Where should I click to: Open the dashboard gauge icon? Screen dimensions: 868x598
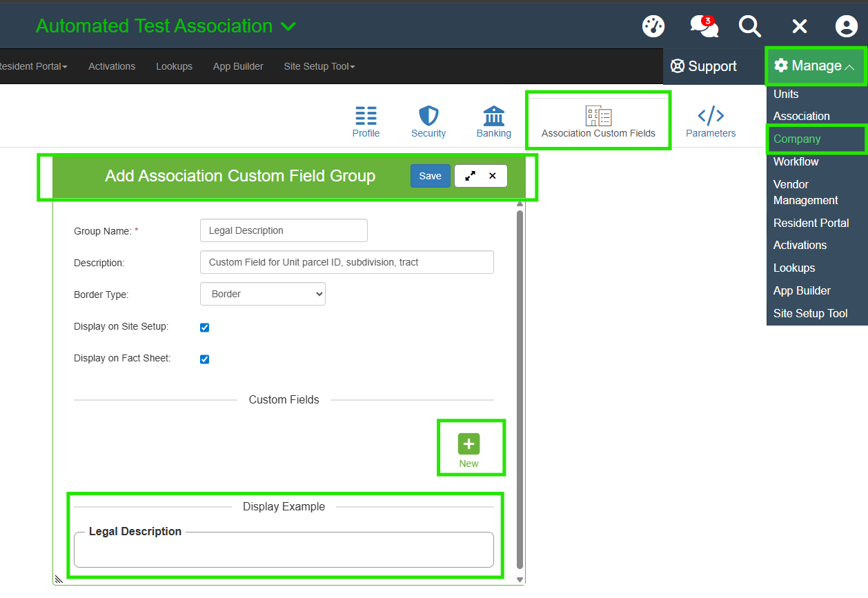pyautogui.click(x=653, y=26)
